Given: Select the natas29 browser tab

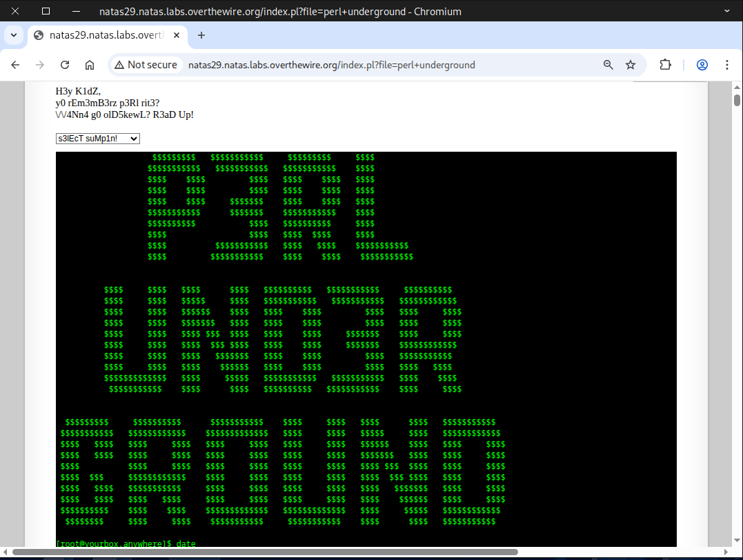Looking at the screenshot, I should click(103, 35).
